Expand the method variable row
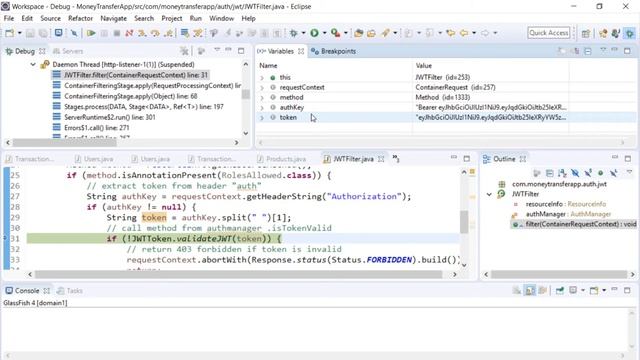Image resolution: width=640 pixels, height=360 pixels. tap(262, 98)
